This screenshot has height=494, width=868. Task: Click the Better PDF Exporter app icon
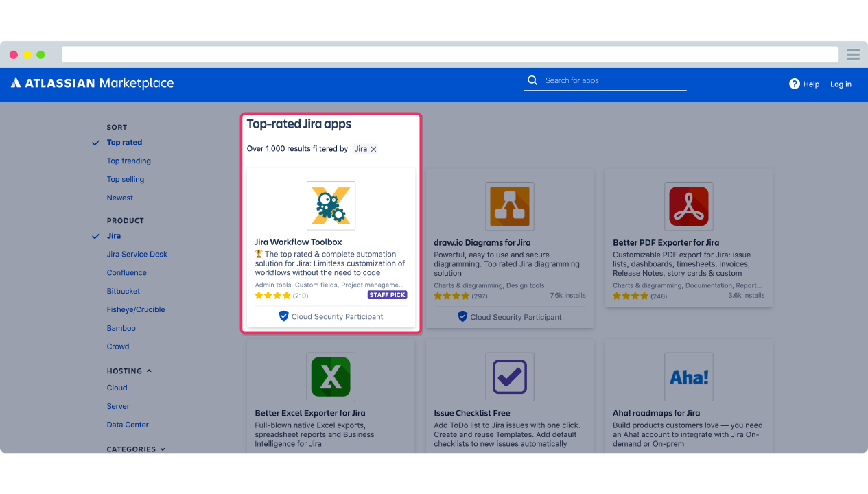point(689,206)
